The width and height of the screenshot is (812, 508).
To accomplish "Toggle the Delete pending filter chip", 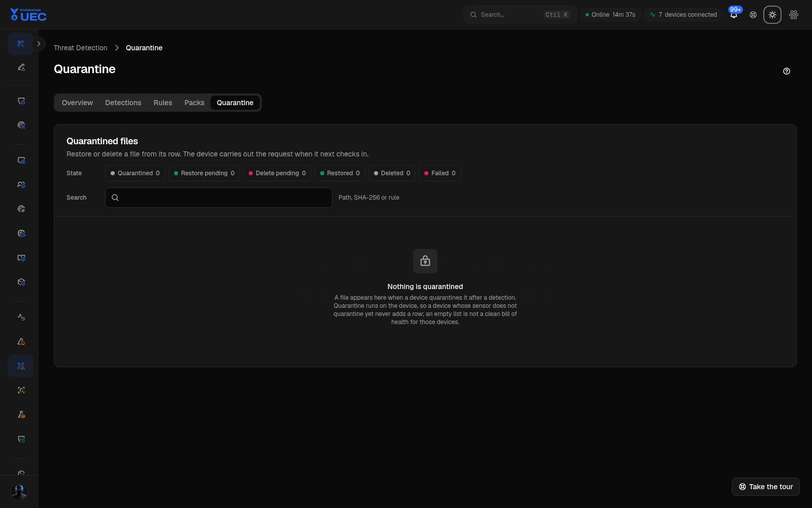I will (277, 173).
